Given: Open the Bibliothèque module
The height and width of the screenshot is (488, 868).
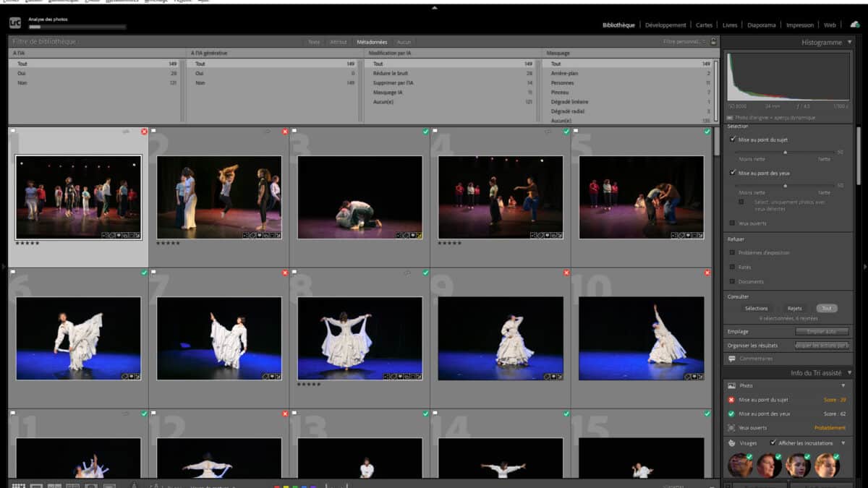Looking at the screenshot, I should click(618, 25).
